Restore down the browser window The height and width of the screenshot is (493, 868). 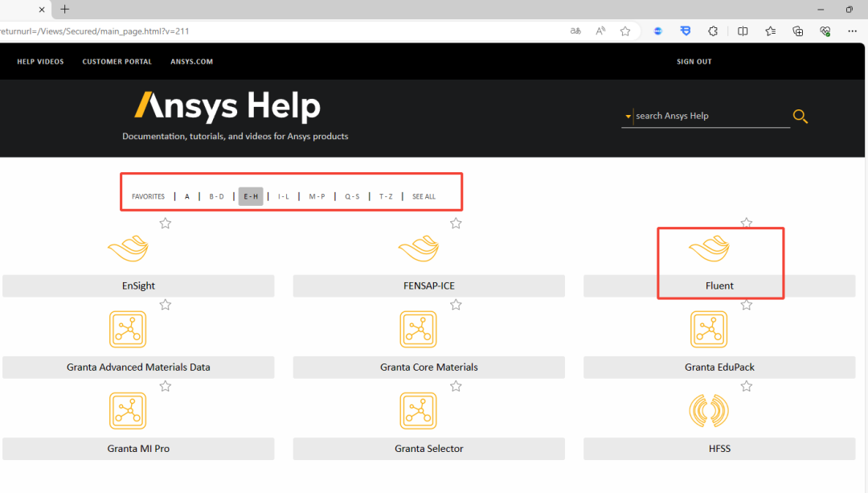coord(850,10)
